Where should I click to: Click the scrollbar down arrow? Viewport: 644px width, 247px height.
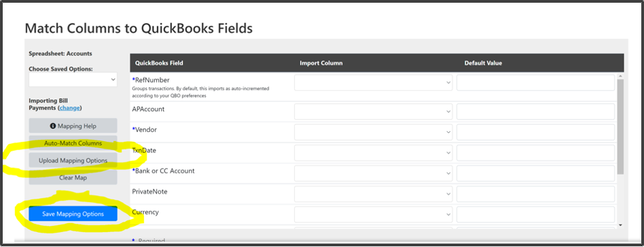point(620,224)
